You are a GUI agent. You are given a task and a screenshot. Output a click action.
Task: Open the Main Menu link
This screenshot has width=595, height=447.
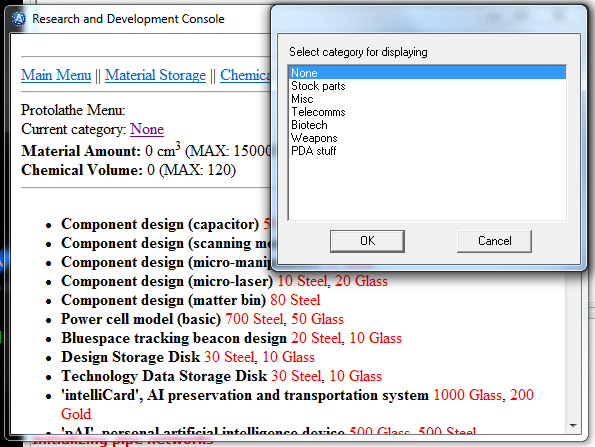click(56, 75)
